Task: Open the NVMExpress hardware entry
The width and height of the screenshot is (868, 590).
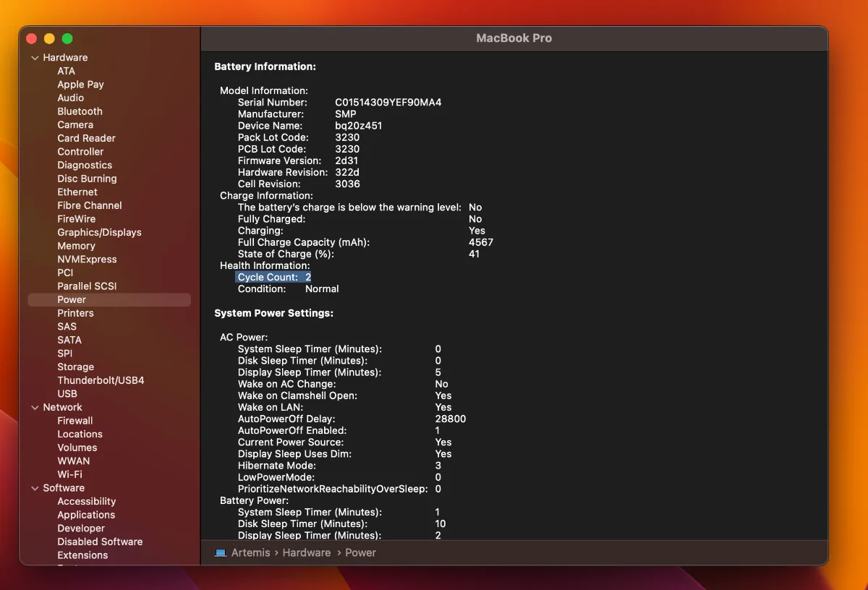Action: 87,259
